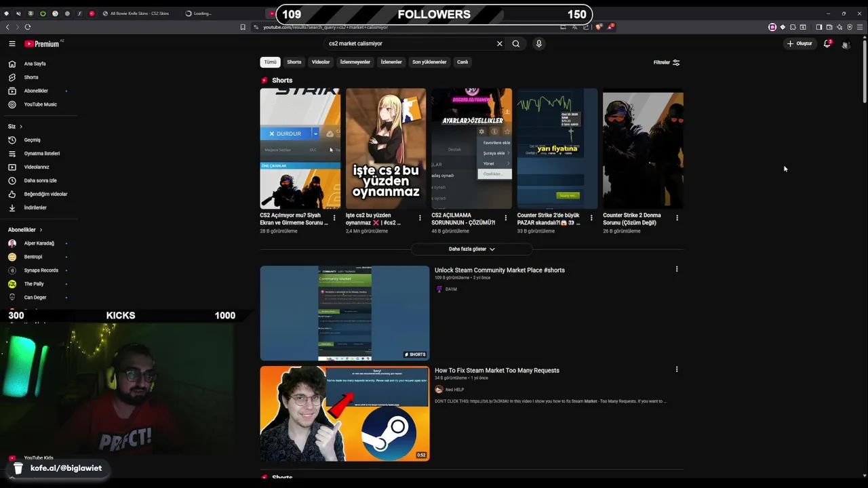Open options menu for işte cs2 bu yüzden short
Viewport: 868px width, 488px height.
tap(420, 218)
